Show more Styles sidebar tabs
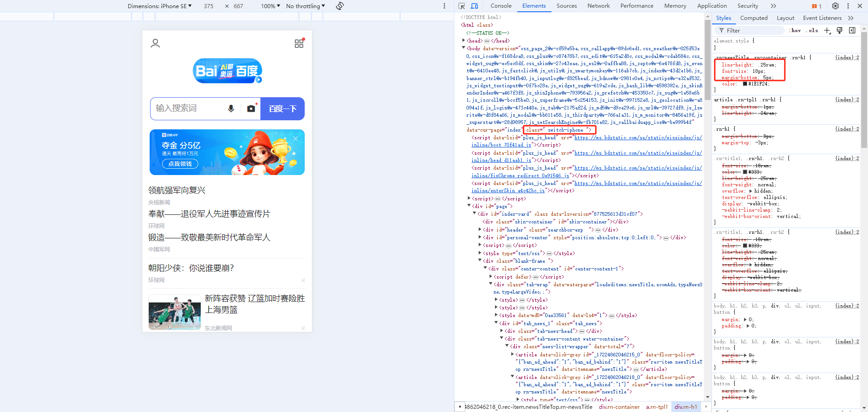868x412 pixels. [x=851, y=18]
